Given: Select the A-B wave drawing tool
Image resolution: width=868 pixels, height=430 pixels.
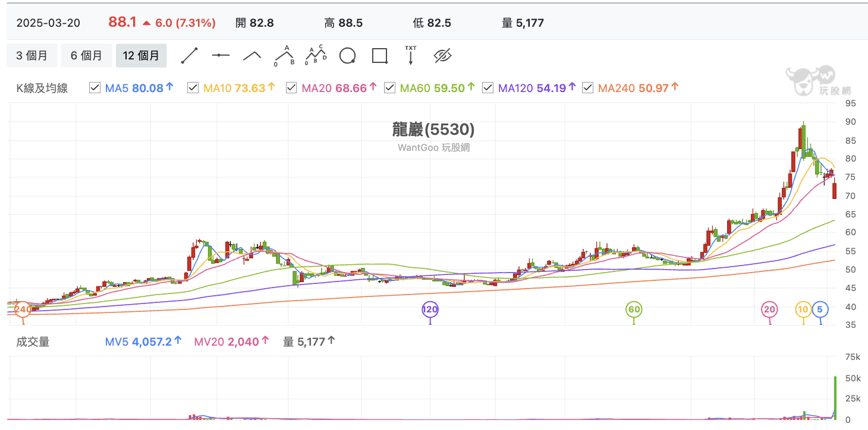Looking at the screenshot, I should (284, 55).
